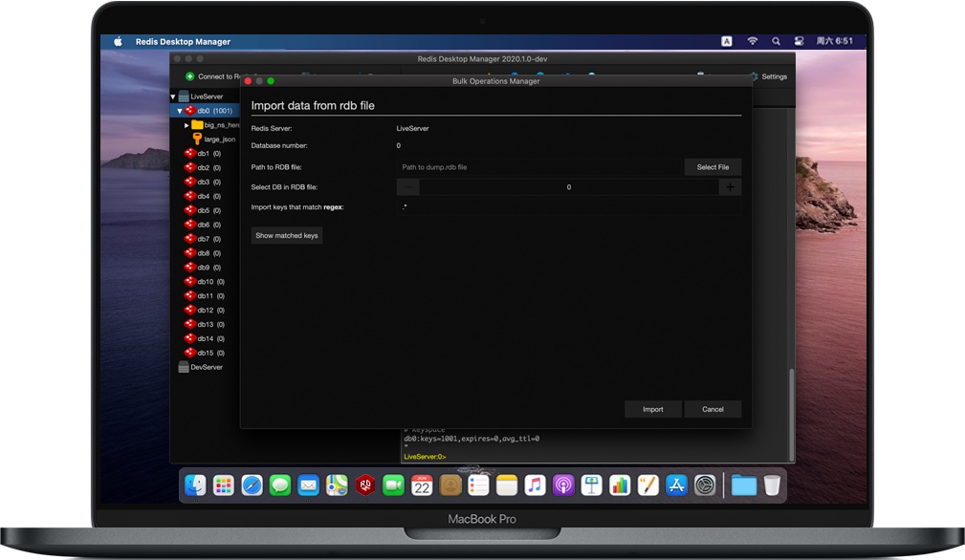
Task: Open the Redis Desktop Manager menu
Action: (x=183, y=41)
